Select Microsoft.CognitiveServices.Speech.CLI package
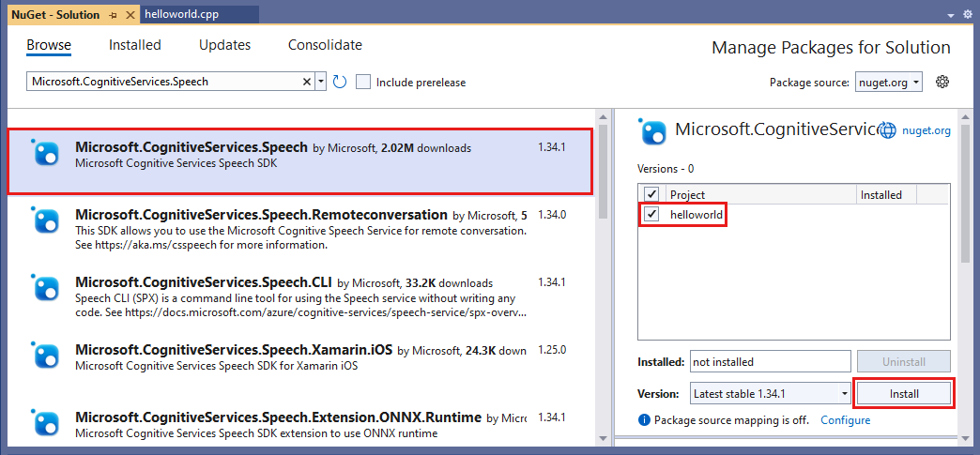 click(x=300, y=296)
